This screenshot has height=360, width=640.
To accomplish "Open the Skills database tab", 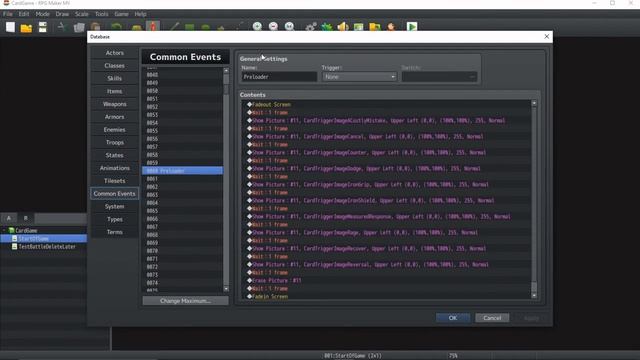I will pyautogui.click(x=115, y=78).
